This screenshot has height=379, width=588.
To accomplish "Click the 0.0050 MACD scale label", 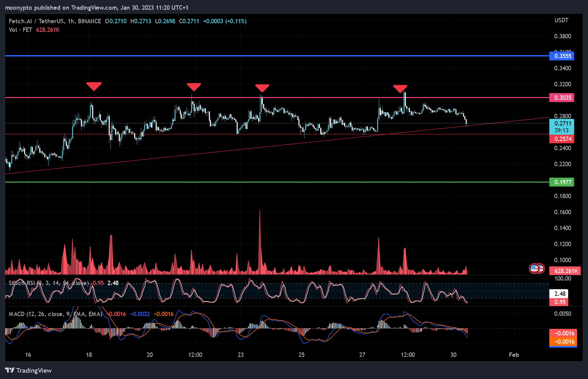I will click(563, 313).
